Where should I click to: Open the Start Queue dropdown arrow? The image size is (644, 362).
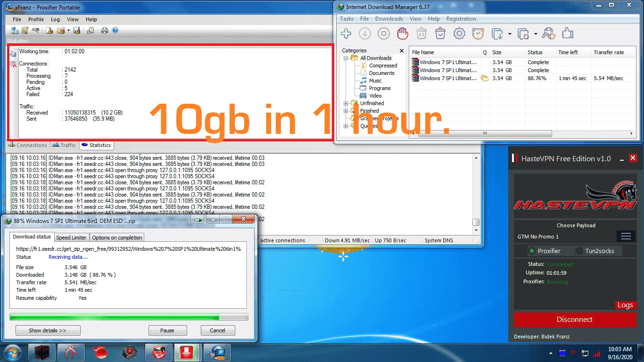click(510, 34)
